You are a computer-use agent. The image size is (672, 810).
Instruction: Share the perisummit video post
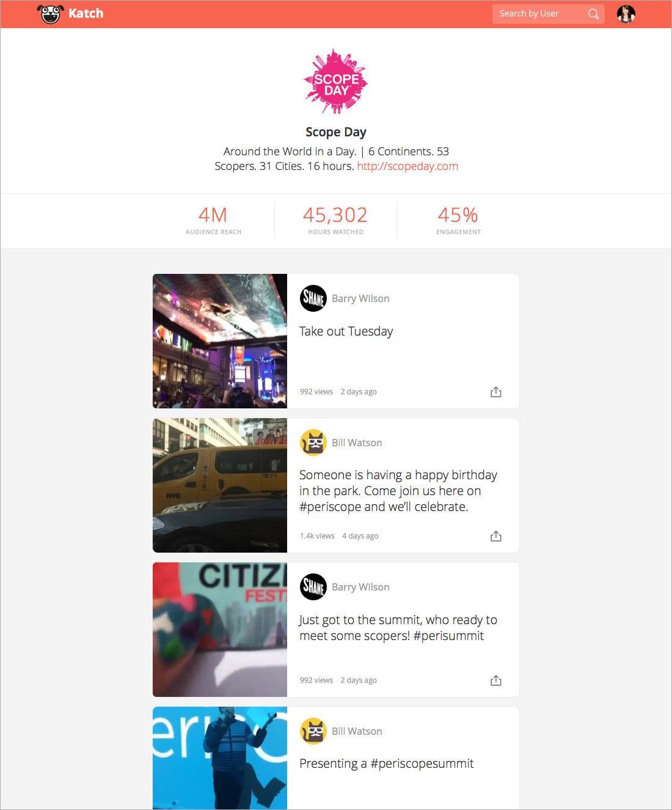(x=496, y=680)
